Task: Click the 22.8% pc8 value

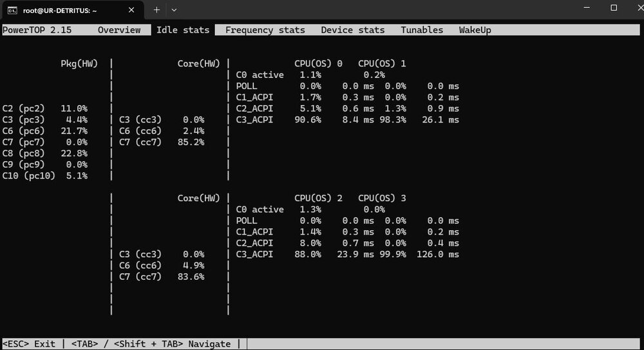Action: [x=74, y=153]
